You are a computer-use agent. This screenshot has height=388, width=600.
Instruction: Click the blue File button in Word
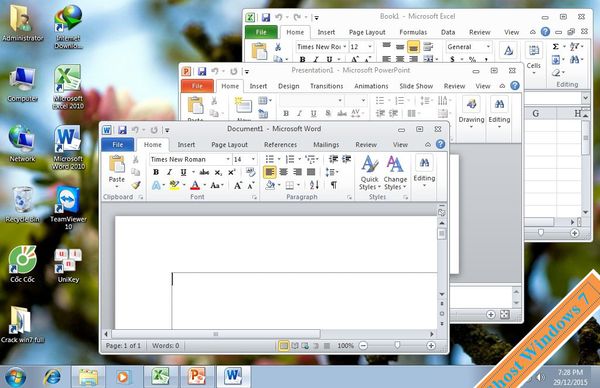(x=117, y=145)
